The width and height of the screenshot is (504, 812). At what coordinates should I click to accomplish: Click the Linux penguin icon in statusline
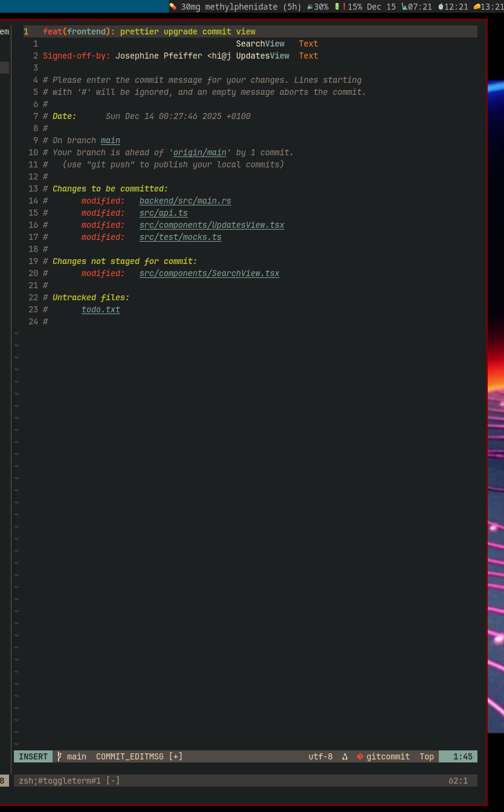[345, 756]
